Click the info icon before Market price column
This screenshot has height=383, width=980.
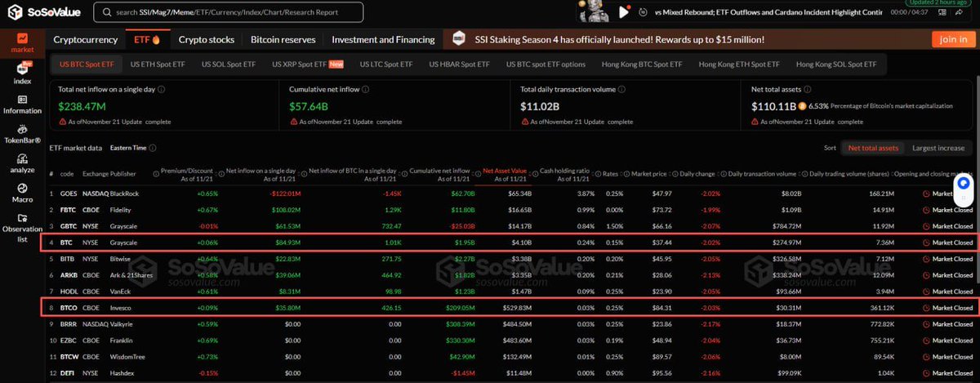tap(627, 172)
